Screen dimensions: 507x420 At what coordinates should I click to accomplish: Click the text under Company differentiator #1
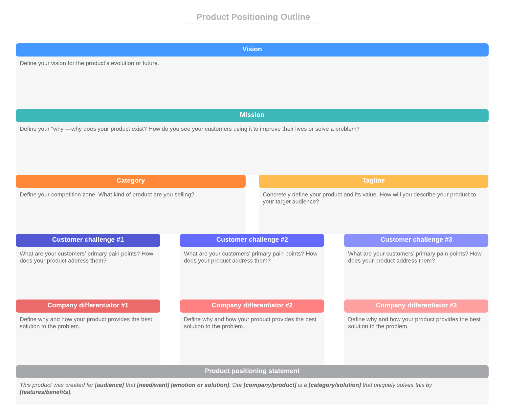86,323
